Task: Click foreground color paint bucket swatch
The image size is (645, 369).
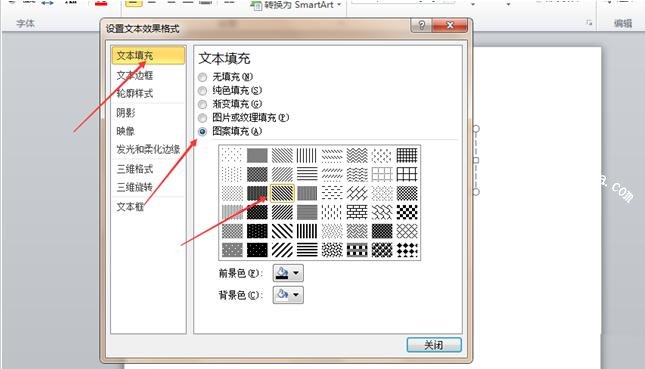Action: [x=282, y=273]
